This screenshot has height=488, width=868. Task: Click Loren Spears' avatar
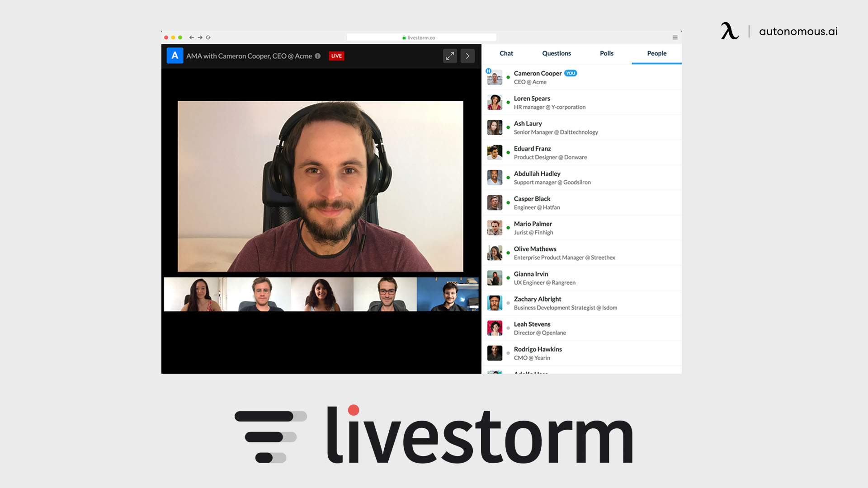click(495, 103)
